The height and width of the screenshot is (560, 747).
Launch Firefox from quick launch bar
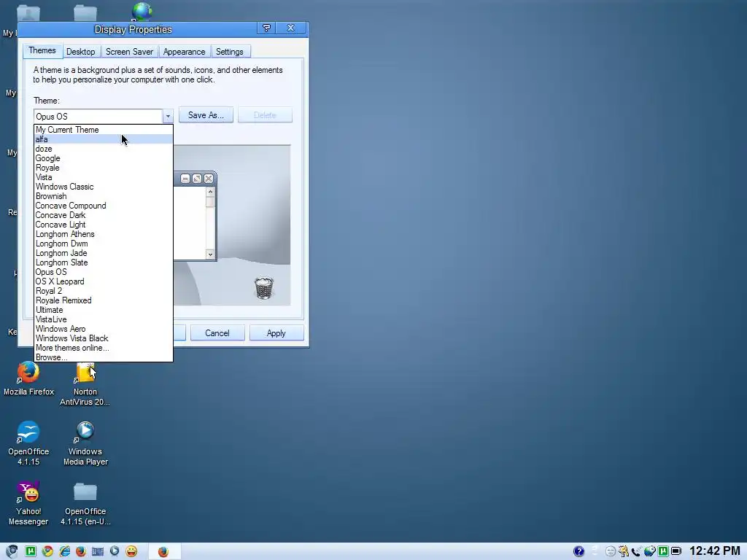click(81, 551)
